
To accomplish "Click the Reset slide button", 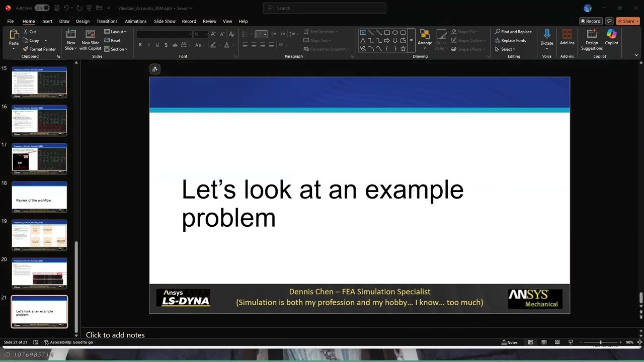I will coord(113,40).
